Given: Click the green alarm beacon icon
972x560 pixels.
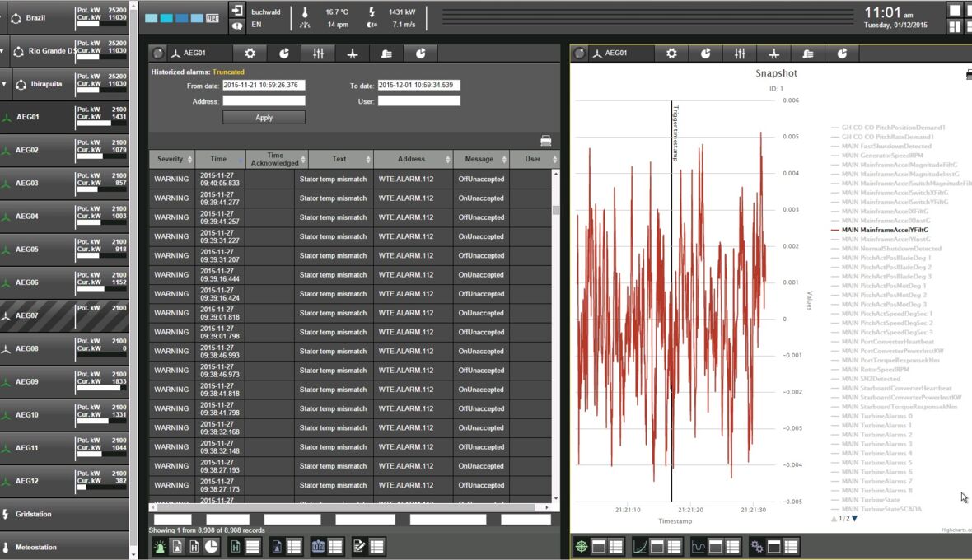Looking at the screenshot, I should point(160,546).
